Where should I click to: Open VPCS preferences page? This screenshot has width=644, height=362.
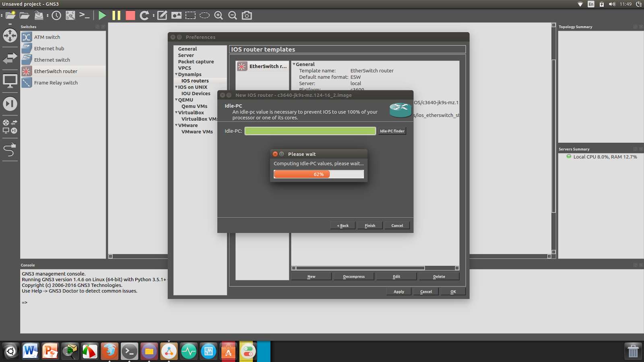point(185,68)
